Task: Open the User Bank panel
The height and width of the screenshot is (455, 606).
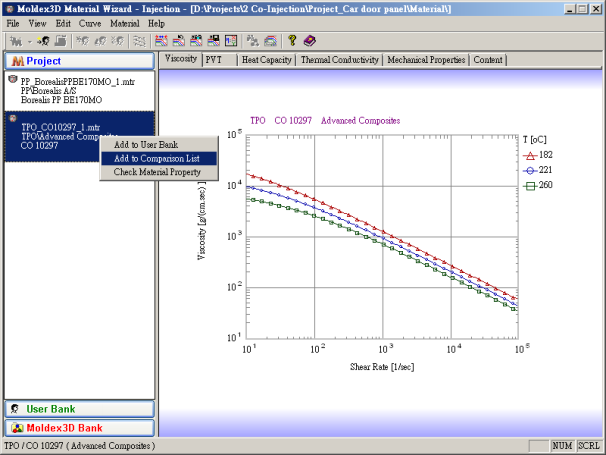Action: 80,409
